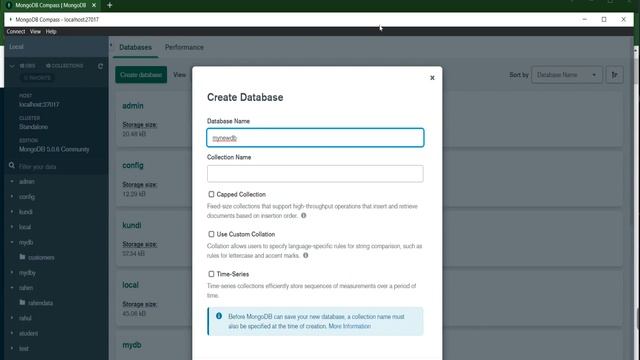Screen dimensions: 640x360
Task: Toggle the sort order button
Action: (x=614, y=75)
